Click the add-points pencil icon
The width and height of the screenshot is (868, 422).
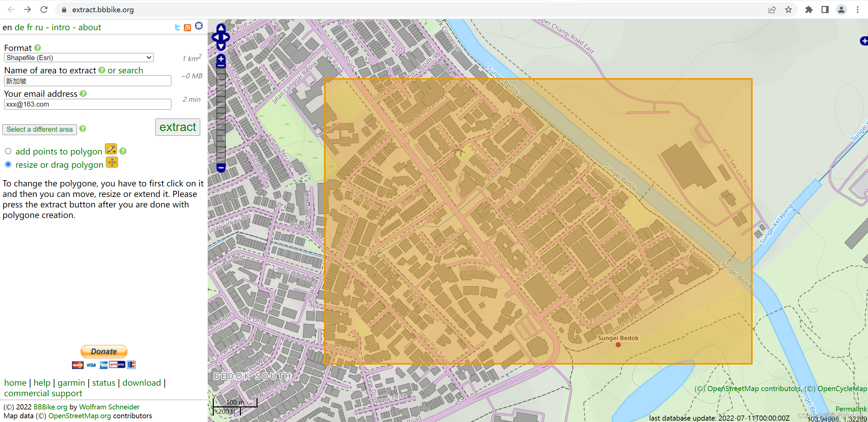coord(111,149)
